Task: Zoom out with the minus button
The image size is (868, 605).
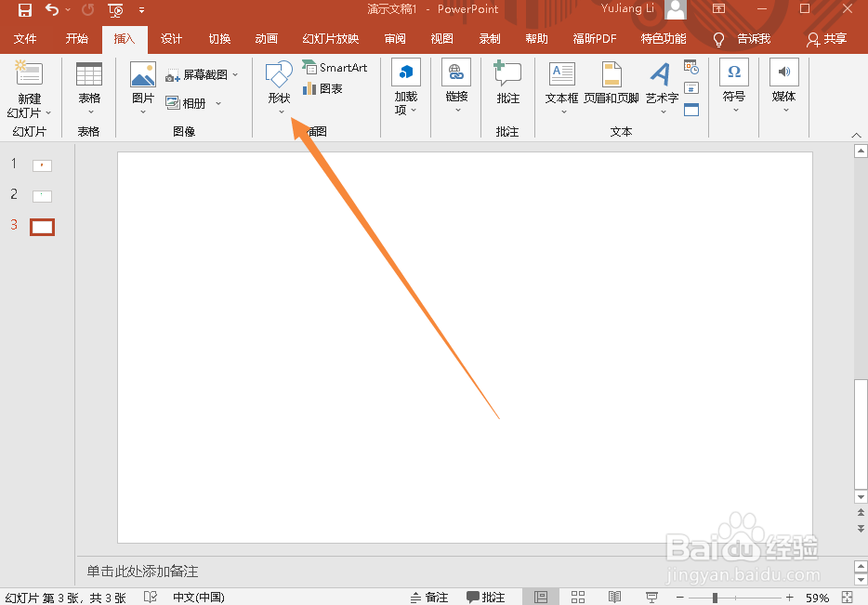Action: 679,598
